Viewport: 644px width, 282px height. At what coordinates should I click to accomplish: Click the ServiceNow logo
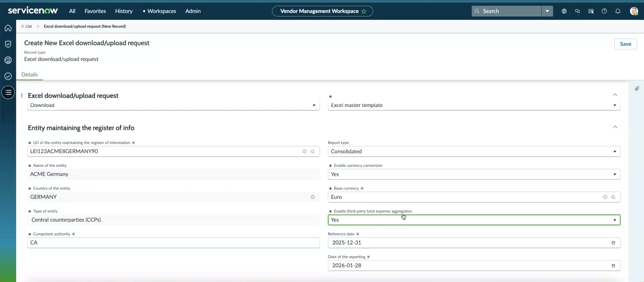(x=33, y=10)
